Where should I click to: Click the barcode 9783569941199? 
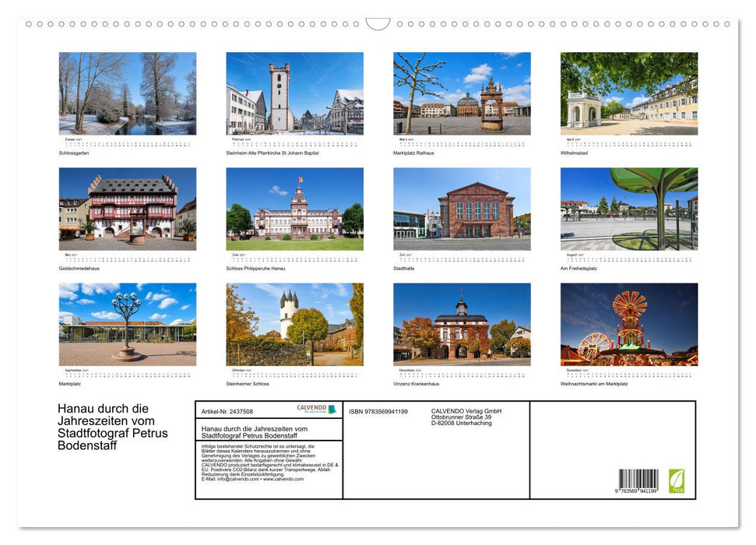point(638,481)
